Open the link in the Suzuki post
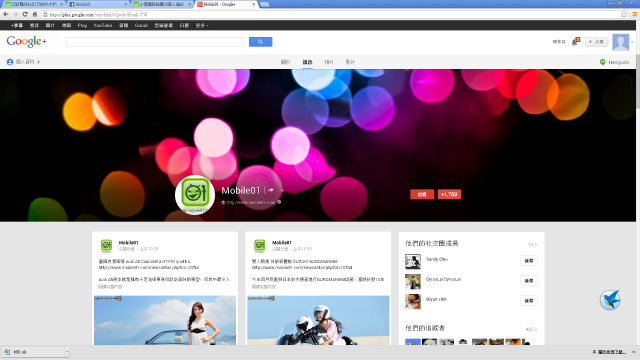640x360 pixels. pyautogui.click(x=302, y=268)
